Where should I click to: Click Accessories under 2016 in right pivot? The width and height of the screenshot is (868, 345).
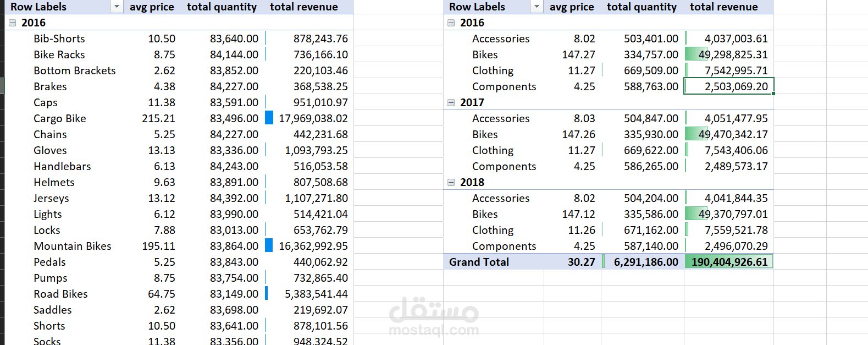tap(501, 39)
